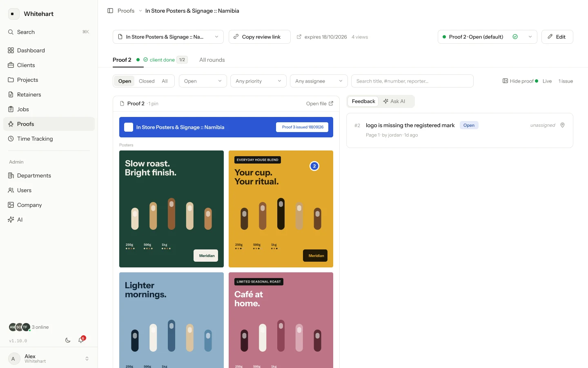Click the green check icon in the Proof 2 selector
The image size is (588, 368).
coord(515,37)
